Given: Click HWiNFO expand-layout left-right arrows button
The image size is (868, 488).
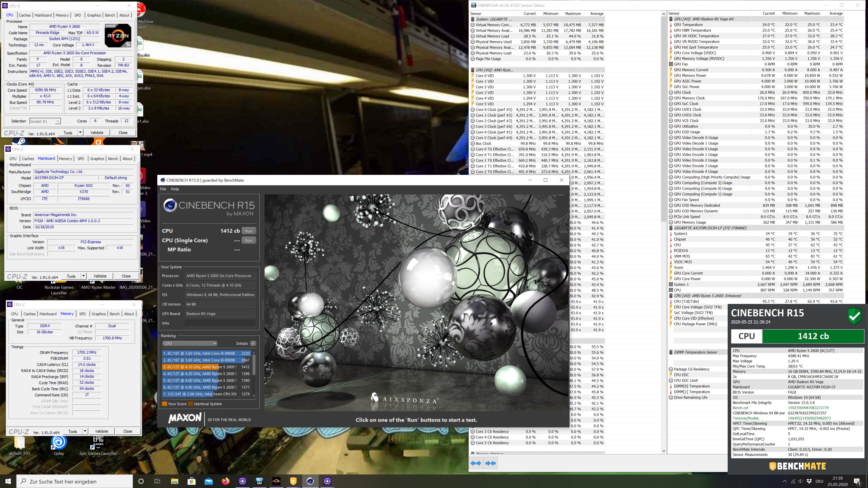Looking at the screenshot, I should tap(476, 463).
